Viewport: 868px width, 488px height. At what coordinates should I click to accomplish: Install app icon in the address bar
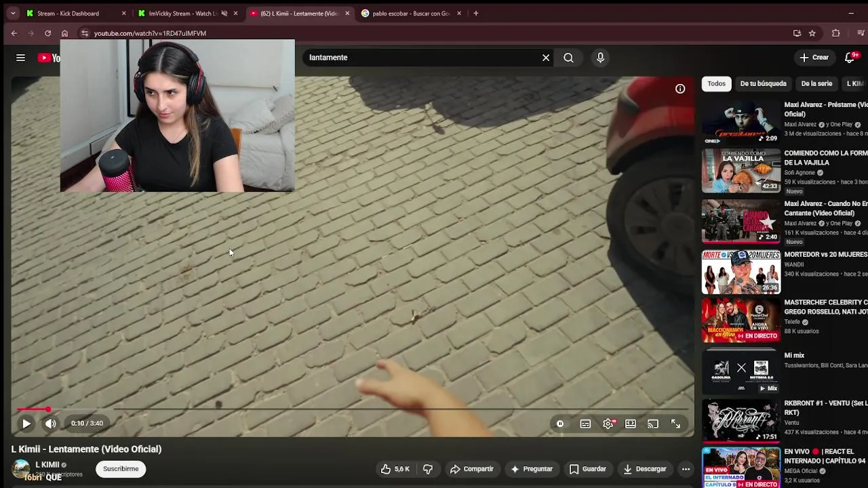point(797,33)
